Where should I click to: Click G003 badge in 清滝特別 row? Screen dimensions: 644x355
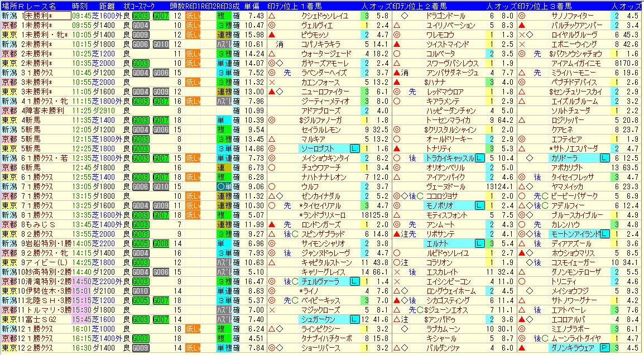pyautogui.click(x=141, y=281)
